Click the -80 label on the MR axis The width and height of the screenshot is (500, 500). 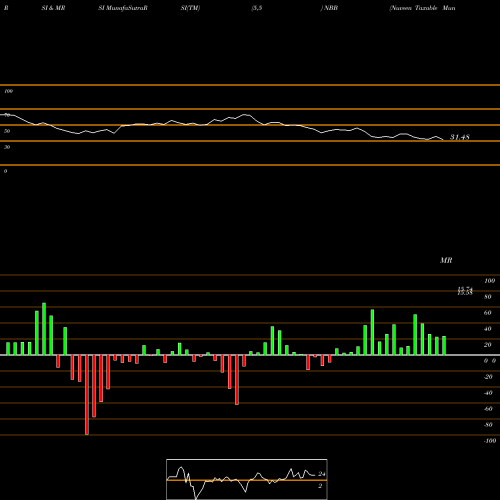[488, 425]
